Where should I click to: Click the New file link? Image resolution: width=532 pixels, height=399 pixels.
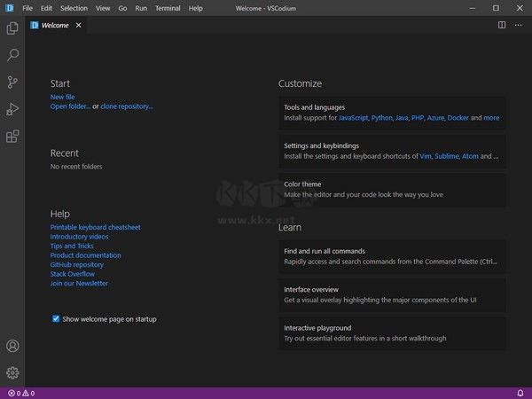(x=62, y=97)
